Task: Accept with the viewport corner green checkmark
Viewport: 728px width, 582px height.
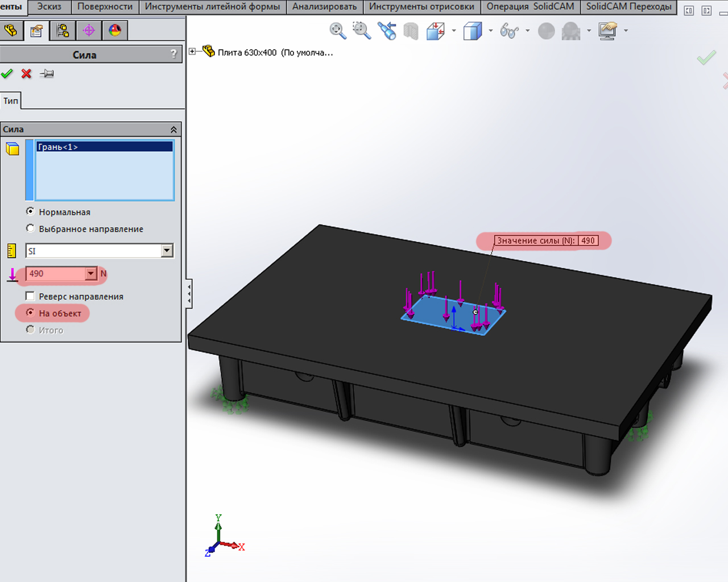Action: [x=706, y=58]
